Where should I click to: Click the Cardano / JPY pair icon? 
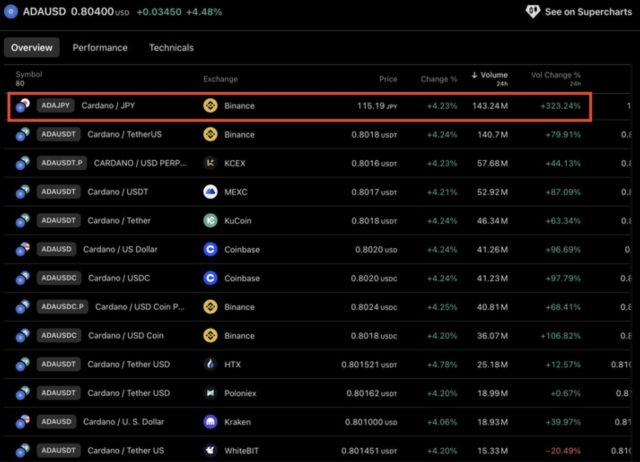[x=23, y=106]
